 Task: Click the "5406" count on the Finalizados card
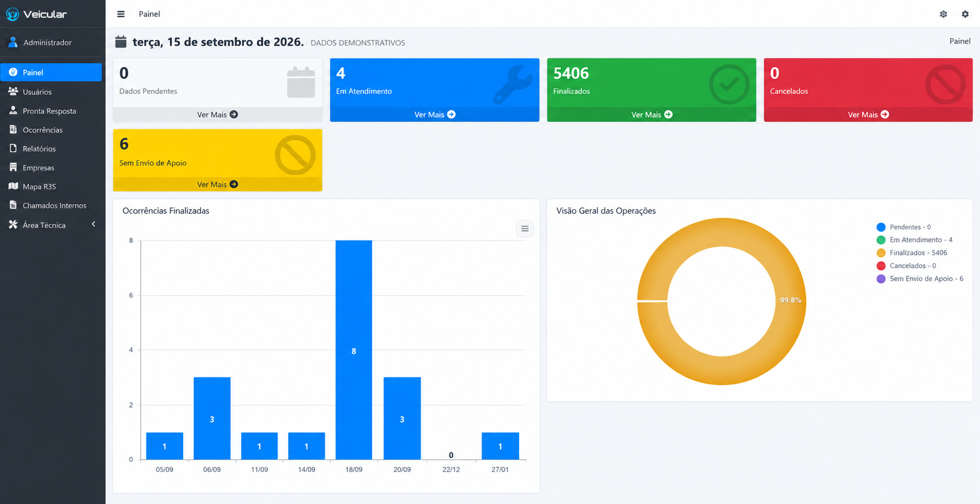[x=571, y=73]
